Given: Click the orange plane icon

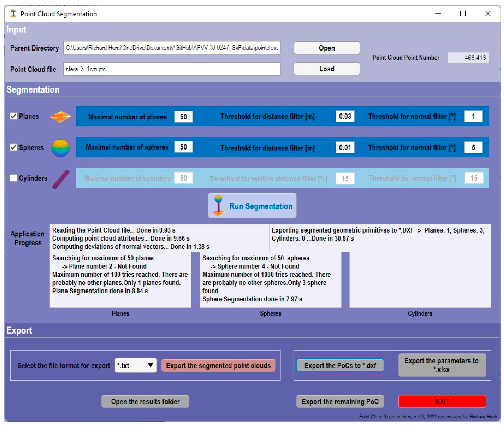Looking at the screenshot, I should [60, 117].
